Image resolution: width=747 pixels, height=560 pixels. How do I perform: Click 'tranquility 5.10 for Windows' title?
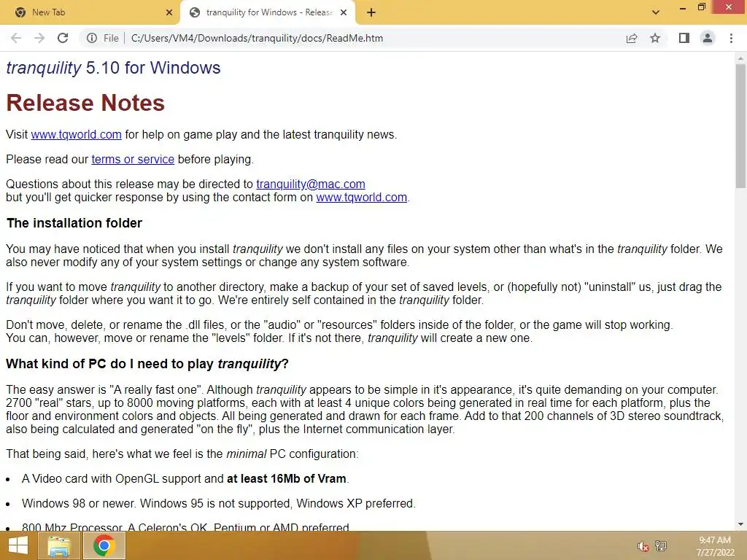click(x=113, y=68)
